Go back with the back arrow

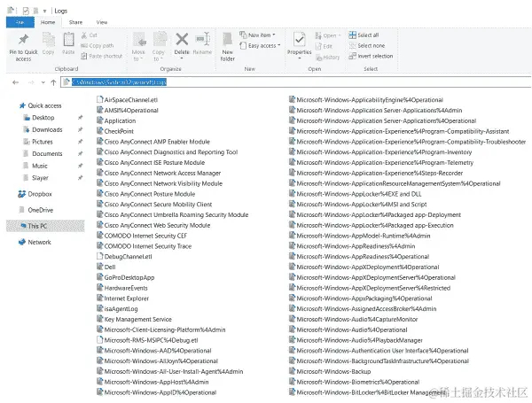15,82
